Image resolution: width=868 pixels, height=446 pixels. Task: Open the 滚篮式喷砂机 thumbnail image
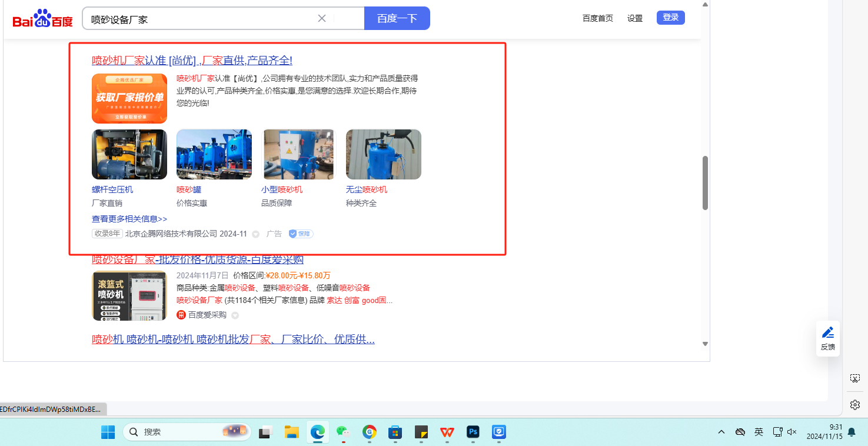pos(129,295)
